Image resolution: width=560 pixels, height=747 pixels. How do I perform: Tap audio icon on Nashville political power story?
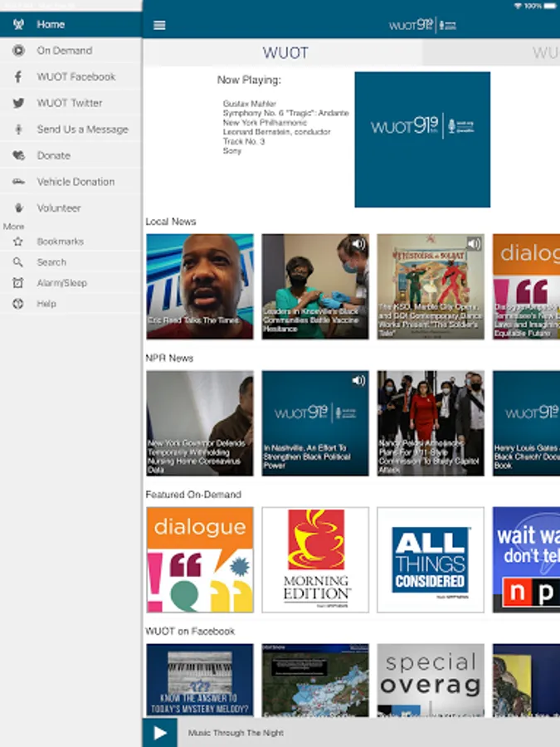[358, 380]
